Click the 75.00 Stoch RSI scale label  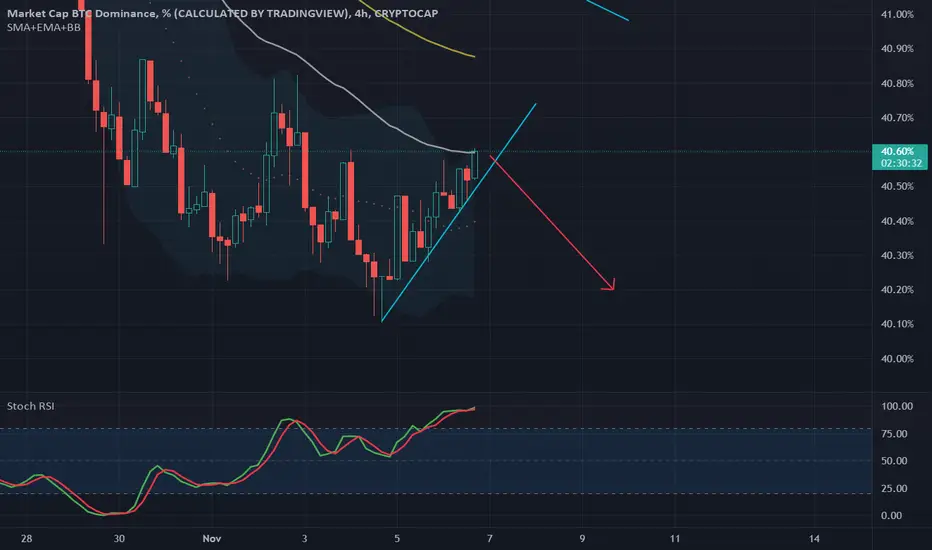894,434
